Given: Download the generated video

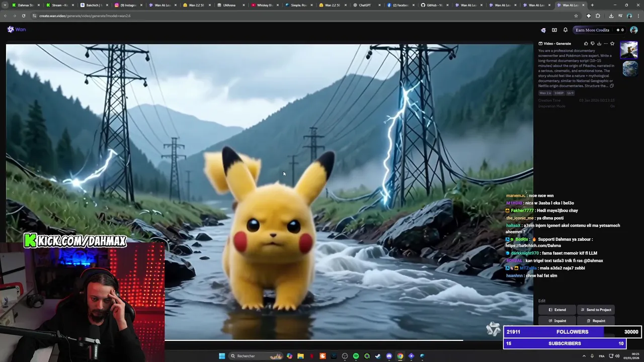Looking at the screenshot, I should pos(599,44).
